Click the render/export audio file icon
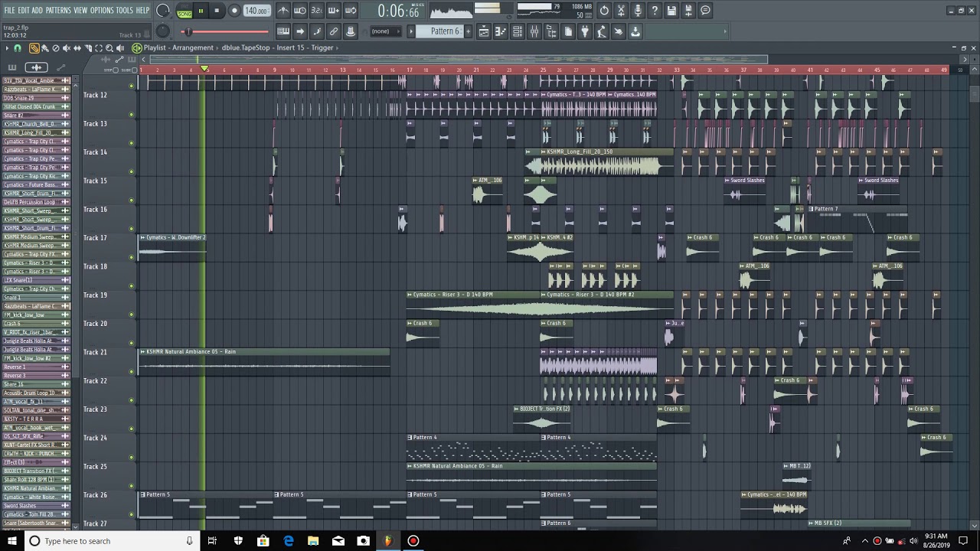Viewport: 980px width, 551px height. pos(688,11)
